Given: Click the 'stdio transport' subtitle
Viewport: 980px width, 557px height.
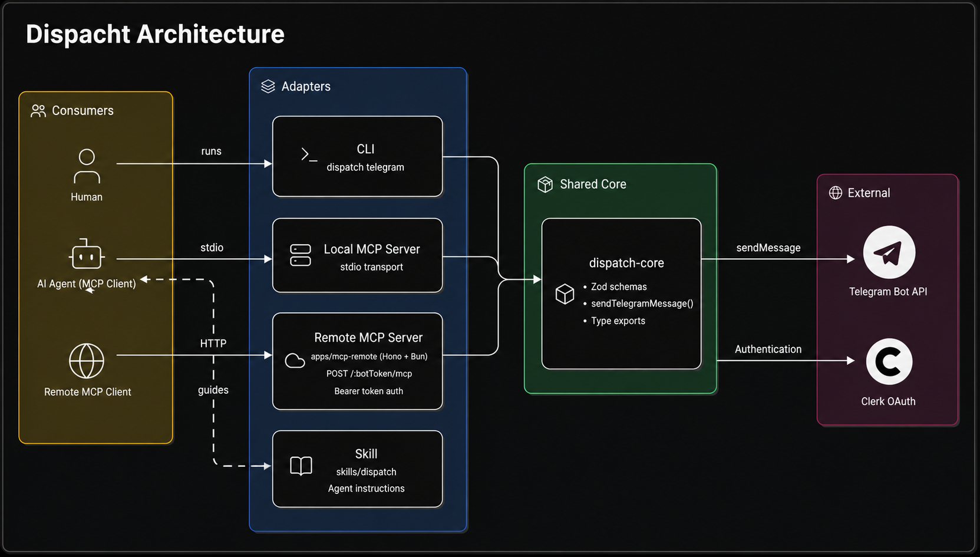Looking at the screenshot, I should (371, 267).
